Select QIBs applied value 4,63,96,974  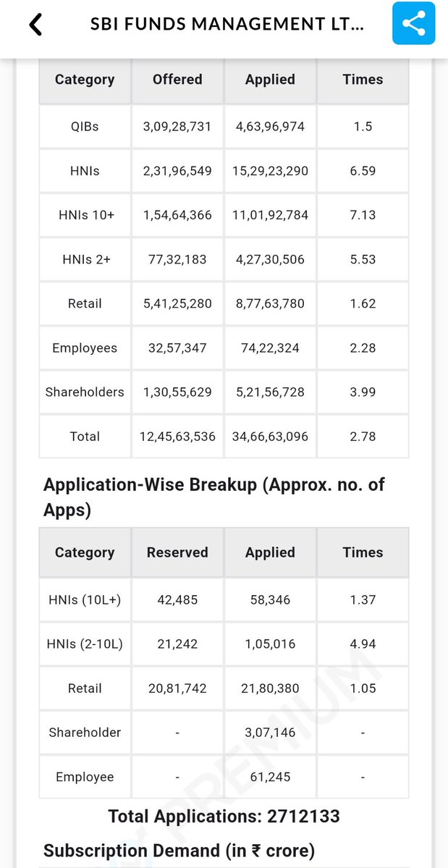(x=270, y=126)
